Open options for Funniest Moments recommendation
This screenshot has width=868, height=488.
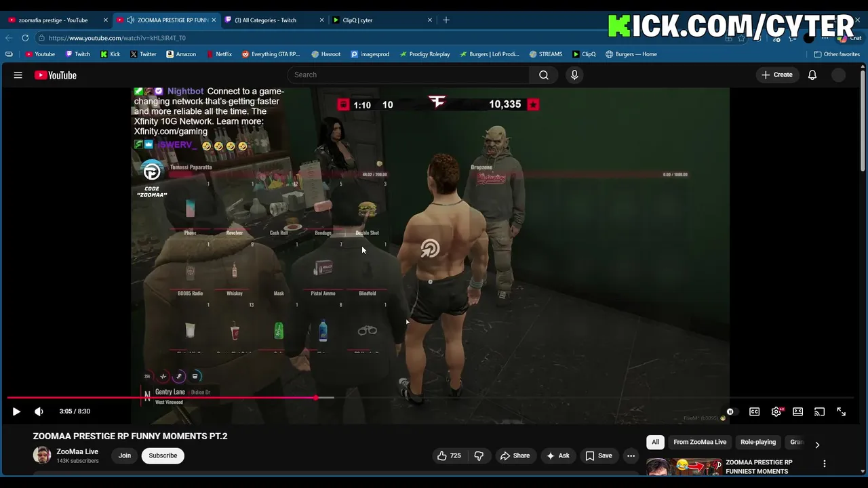[x=825, y=464]
